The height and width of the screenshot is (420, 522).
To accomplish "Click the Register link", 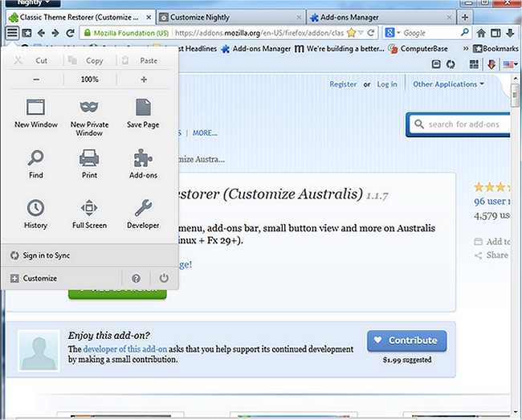I will pyautogui.click(x=343, y=84).
